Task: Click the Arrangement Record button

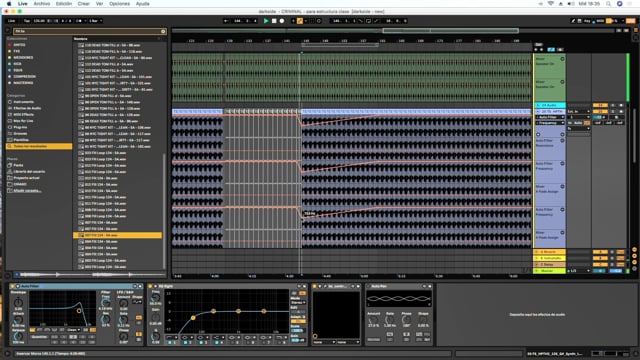Action: pyautogui.click(x=282, y=21)
